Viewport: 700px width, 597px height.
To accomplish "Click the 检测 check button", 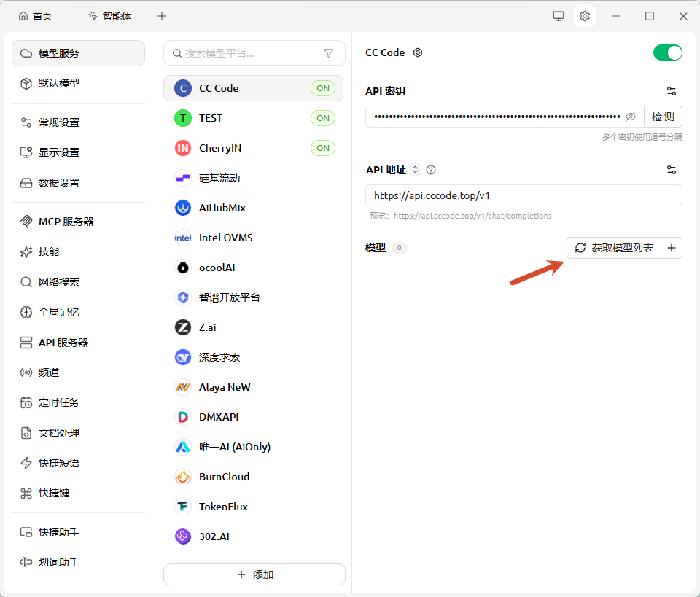I will (x=663, y=117).
